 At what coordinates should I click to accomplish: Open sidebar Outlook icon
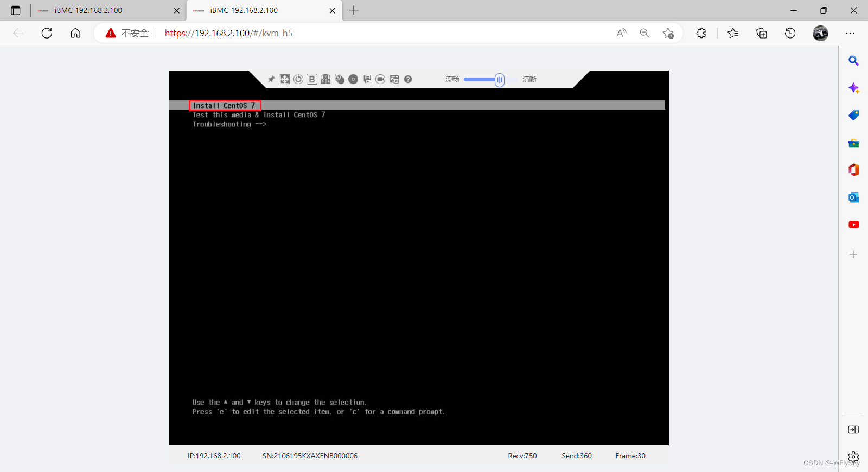[x=853, y=197]
